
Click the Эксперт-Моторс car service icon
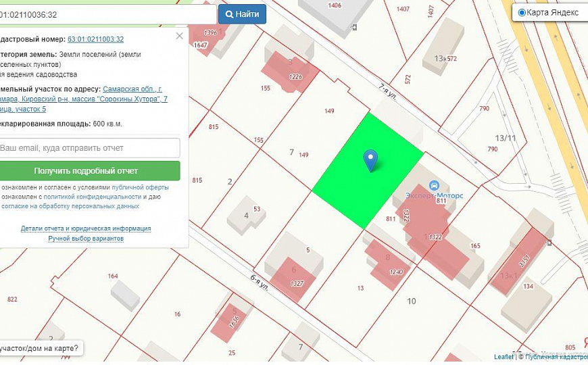pyautogui.click(x=435, y=185)
